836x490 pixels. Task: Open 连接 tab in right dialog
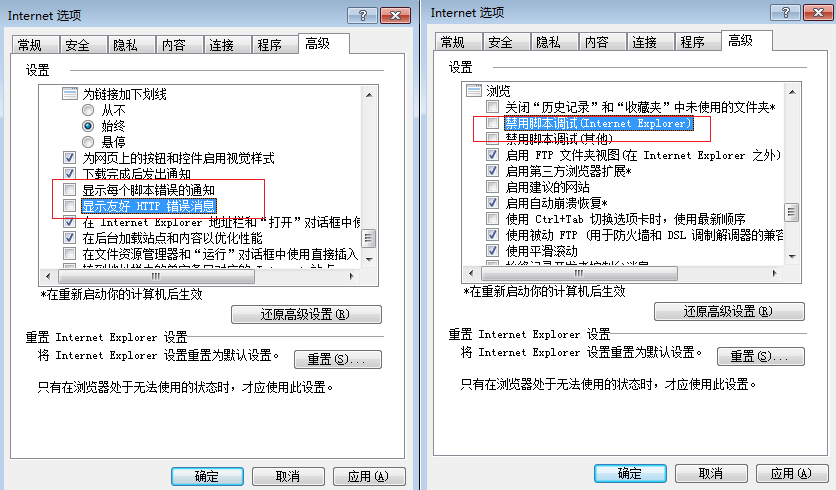[x=650, y=42]
